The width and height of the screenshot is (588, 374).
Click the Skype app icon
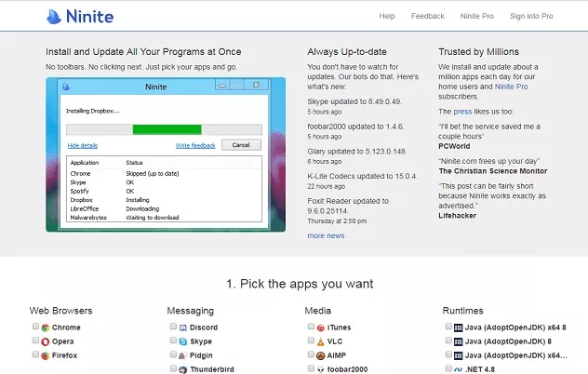(x=183, y=341)
